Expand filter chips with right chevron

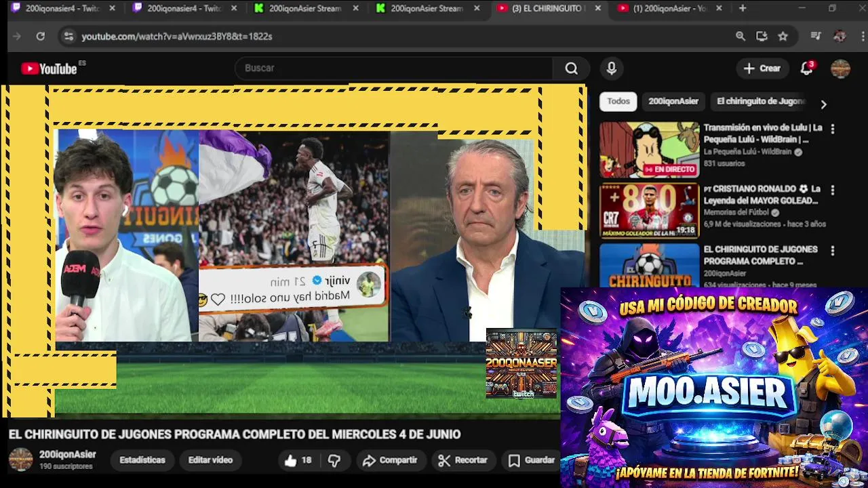point(823,104)
